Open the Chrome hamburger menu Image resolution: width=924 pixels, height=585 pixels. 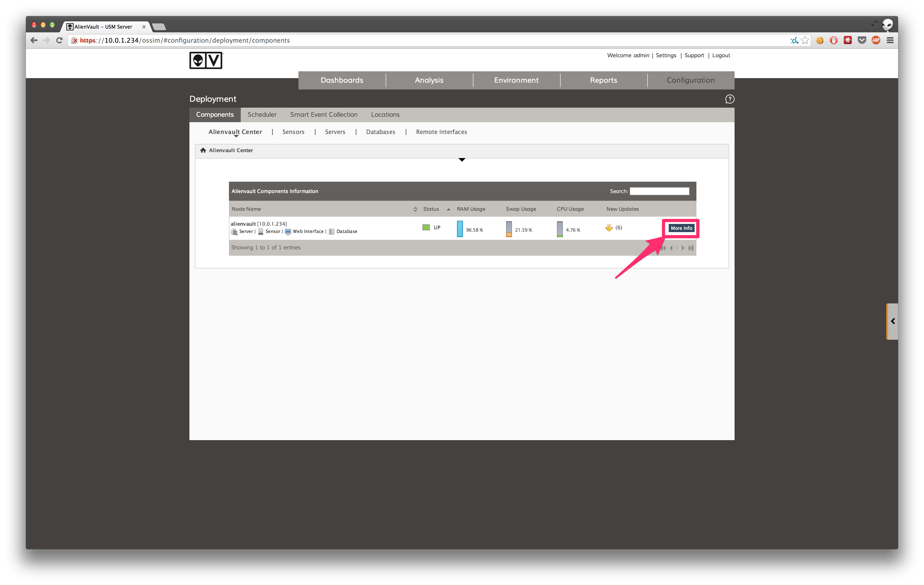pos(890,40)
